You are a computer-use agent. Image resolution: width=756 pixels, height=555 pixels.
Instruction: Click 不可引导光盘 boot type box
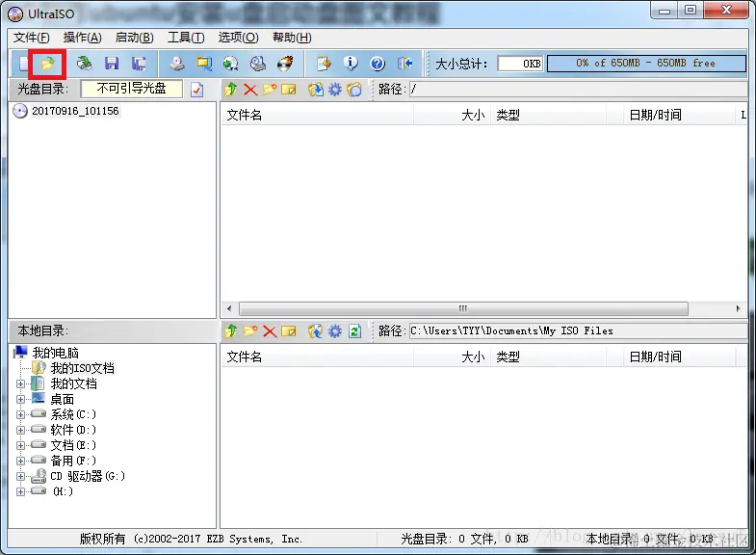coord(132,89)
